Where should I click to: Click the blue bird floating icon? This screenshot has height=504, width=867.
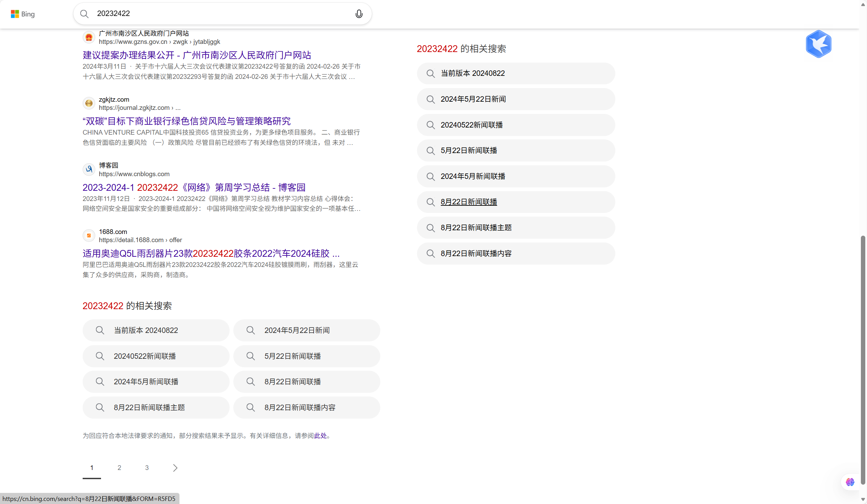(x=818, y=44)
